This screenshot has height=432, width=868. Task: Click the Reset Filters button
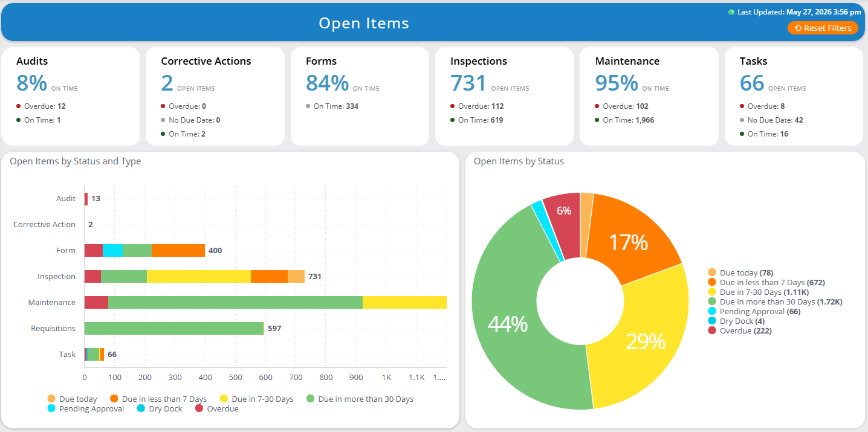pos(823,28)
